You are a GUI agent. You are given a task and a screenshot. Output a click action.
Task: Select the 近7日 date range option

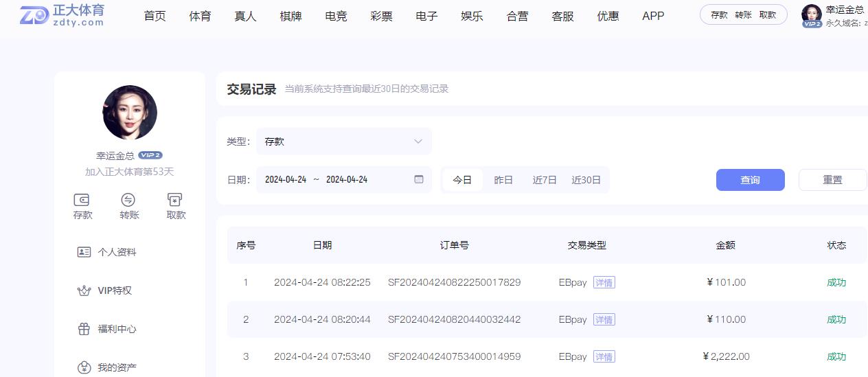point(545,180)
